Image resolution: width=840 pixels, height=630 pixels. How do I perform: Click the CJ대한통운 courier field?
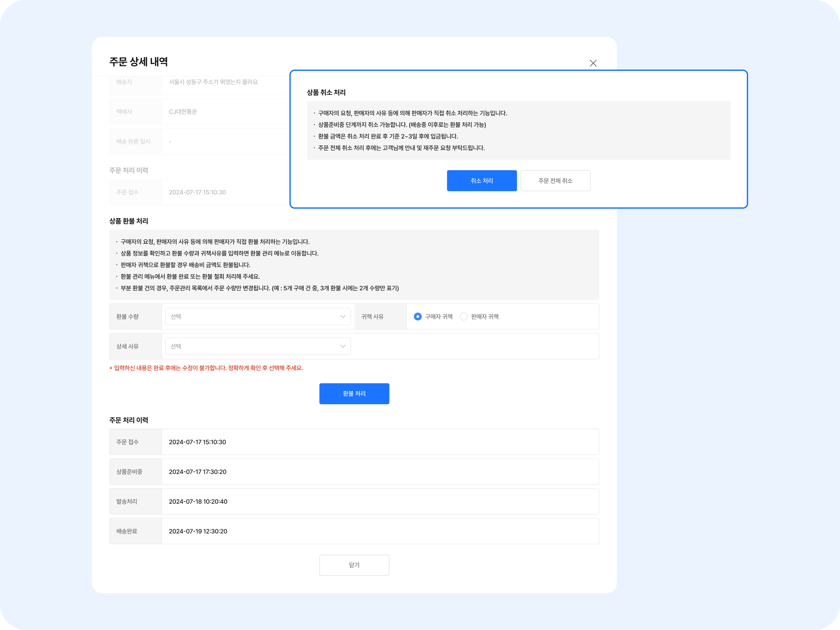click(x=183, y=112)
